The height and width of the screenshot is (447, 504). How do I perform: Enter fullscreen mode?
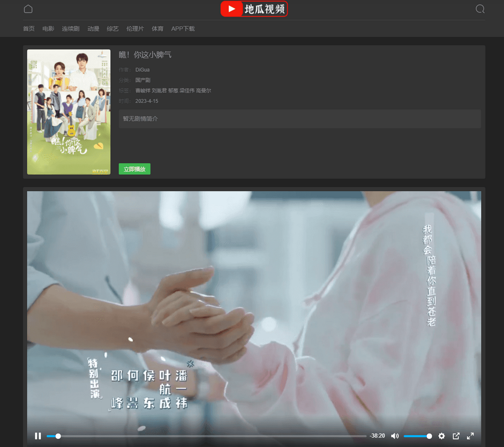tap(470, 436)
